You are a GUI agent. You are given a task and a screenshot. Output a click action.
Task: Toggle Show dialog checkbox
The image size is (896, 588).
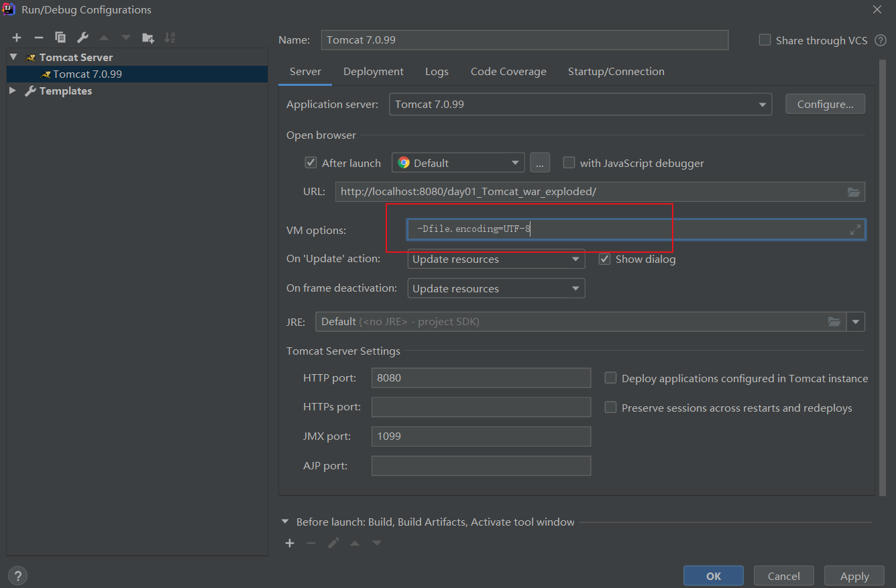604,259
